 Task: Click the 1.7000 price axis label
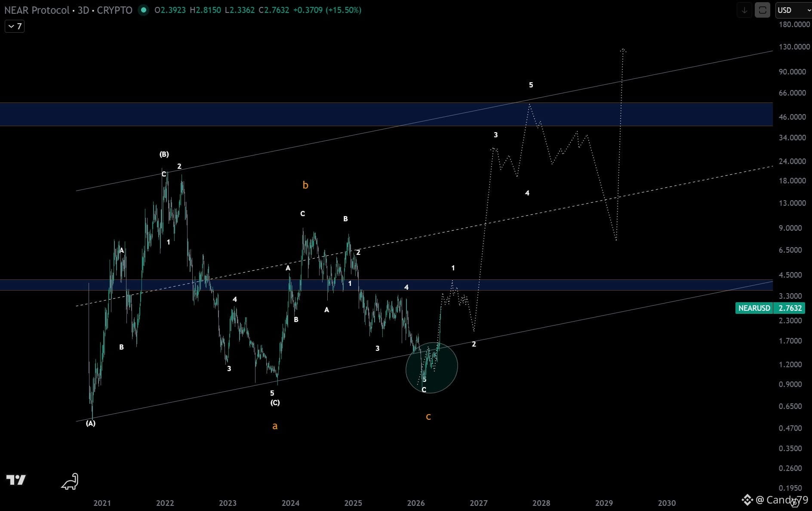(790, 341)
